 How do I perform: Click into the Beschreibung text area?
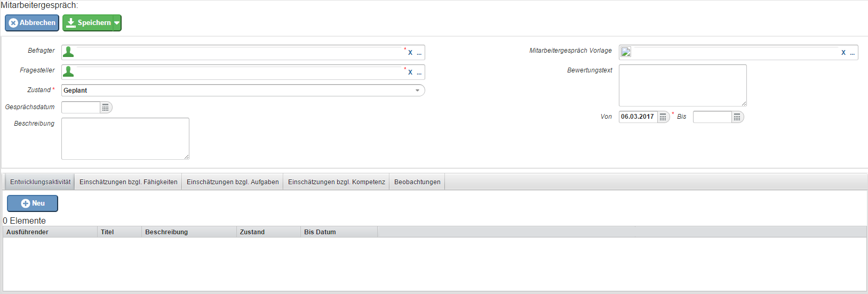[x=125, y=138]
